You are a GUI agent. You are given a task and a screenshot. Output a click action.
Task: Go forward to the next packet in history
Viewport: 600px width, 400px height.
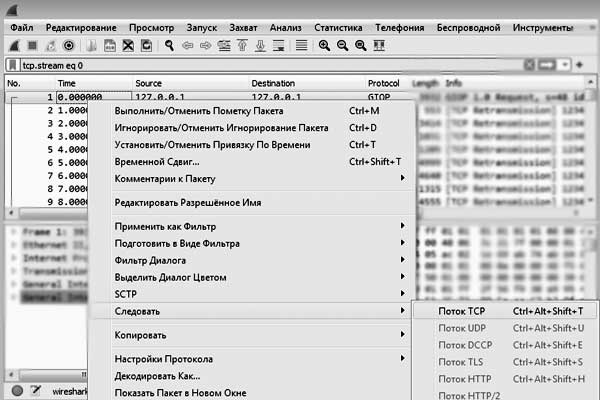(206, 46)
